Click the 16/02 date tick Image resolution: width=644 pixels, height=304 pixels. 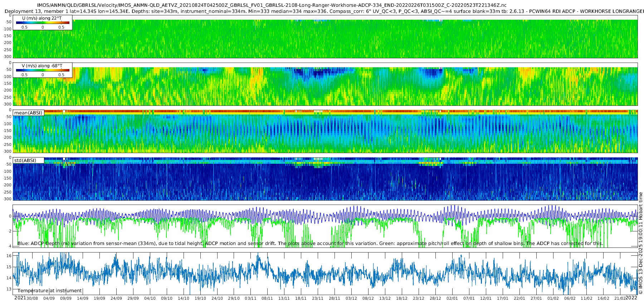coord(604,298)
